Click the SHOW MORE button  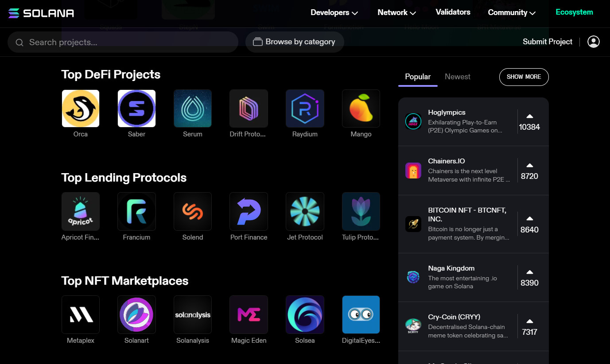[524, 77]
